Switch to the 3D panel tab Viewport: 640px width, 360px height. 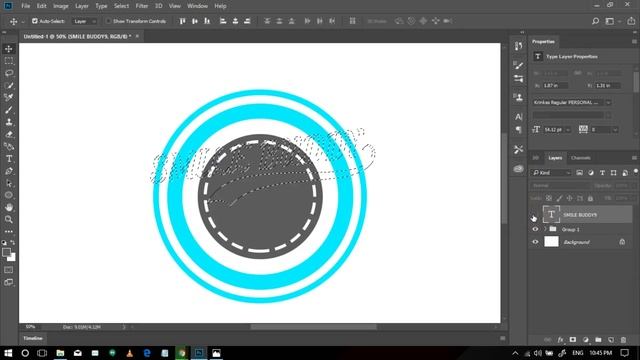click(536, 158)
